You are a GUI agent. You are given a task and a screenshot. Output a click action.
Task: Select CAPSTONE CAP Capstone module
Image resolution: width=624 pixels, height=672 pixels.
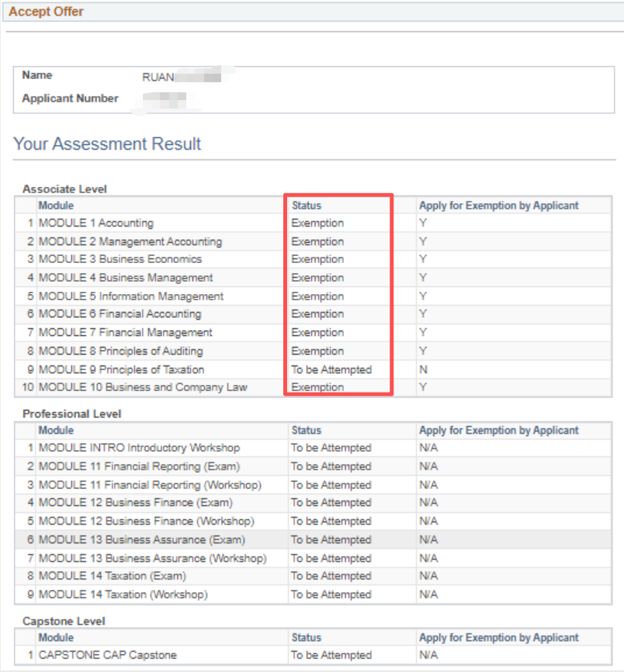107,655
